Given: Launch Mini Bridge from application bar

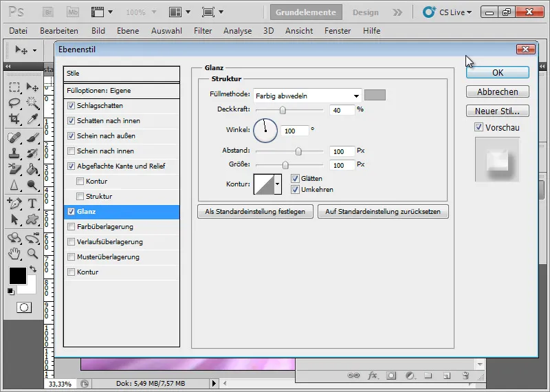Looking at the screenshot, I should (x=73, y=12).
